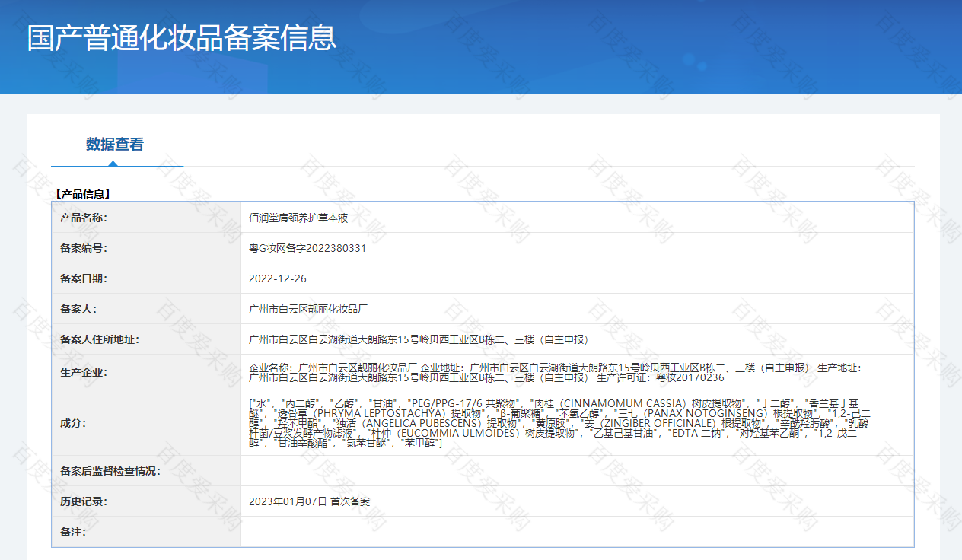This screenshot has height=560, width=962.
Task: Select the ingredients list text
Action: 560,422
